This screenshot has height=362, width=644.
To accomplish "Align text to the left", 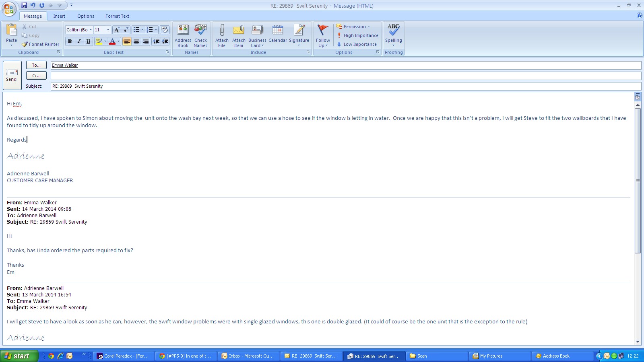I will tap(127, 41).
